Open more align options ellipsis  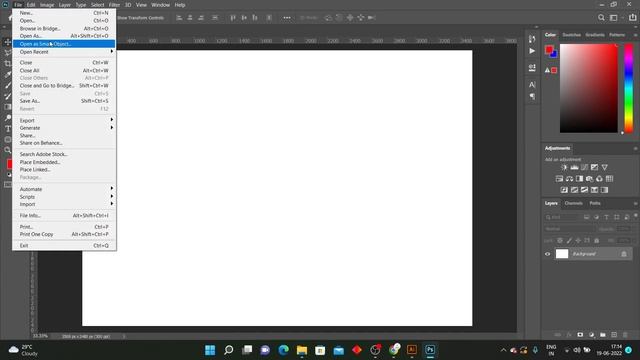click(x=287, y=18)
